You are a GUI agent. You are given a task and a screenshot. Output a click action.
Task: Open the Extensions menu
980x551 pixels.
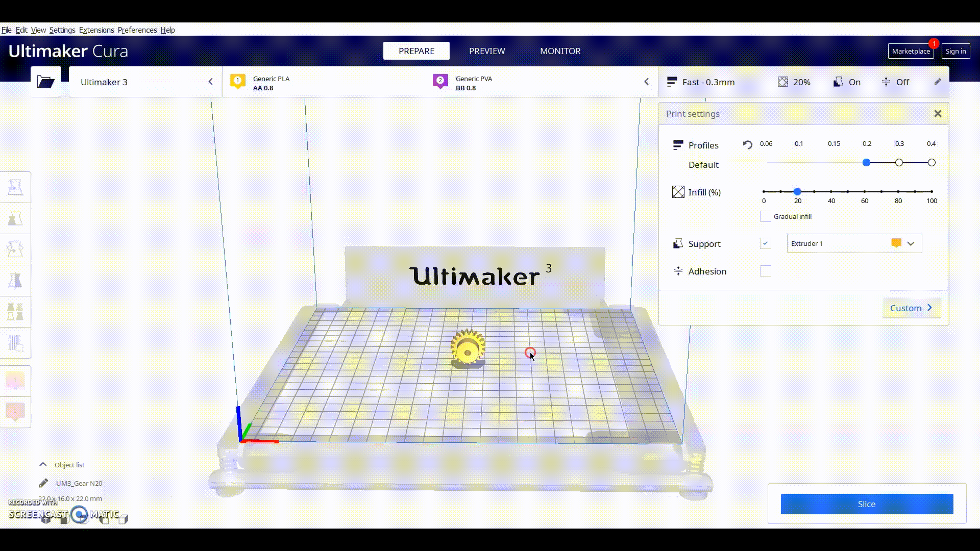point(96,30)
